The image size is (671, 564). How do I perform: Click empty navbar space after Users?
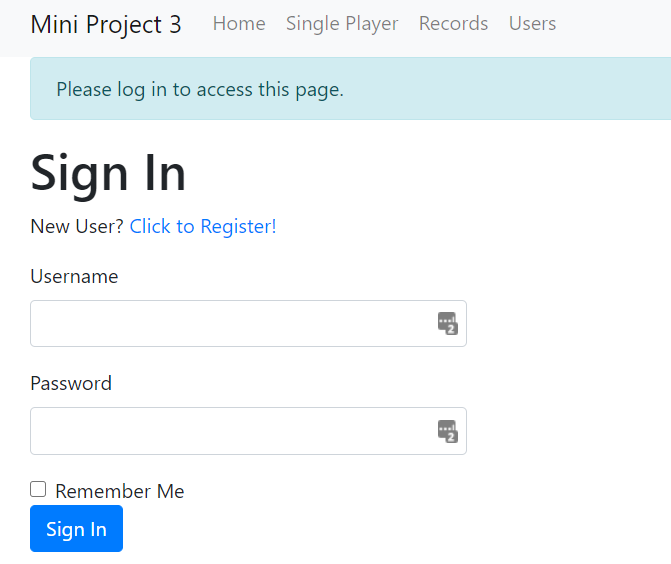612,26
